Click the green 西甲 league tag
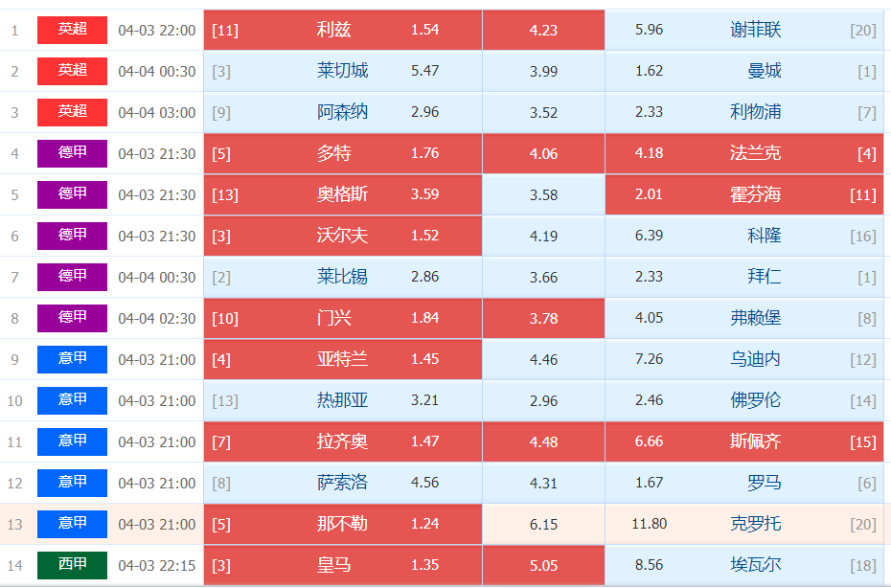Image resolution: width=891 pixels, height=588 pixels. 72,565
